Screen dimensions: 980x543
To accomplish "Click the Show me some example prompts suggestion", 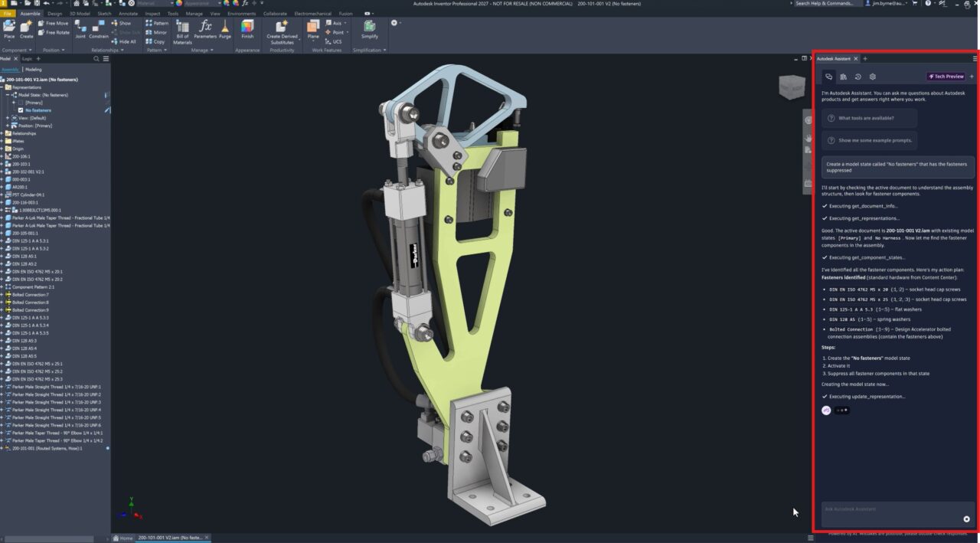I will [x=871, y=140].
